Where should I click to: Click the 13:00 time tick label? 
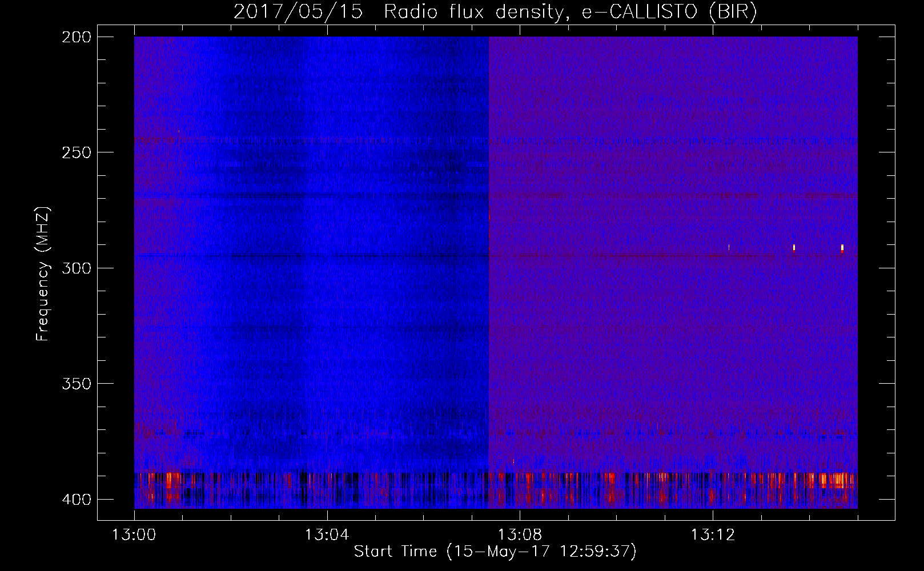134,535
